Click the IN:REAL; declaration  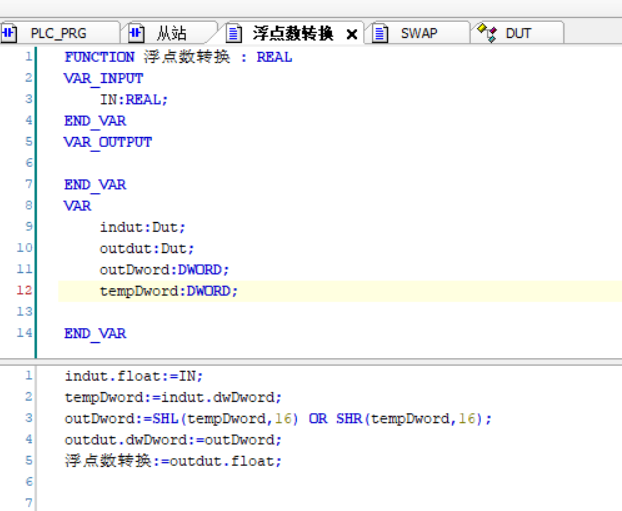[134, 100]
